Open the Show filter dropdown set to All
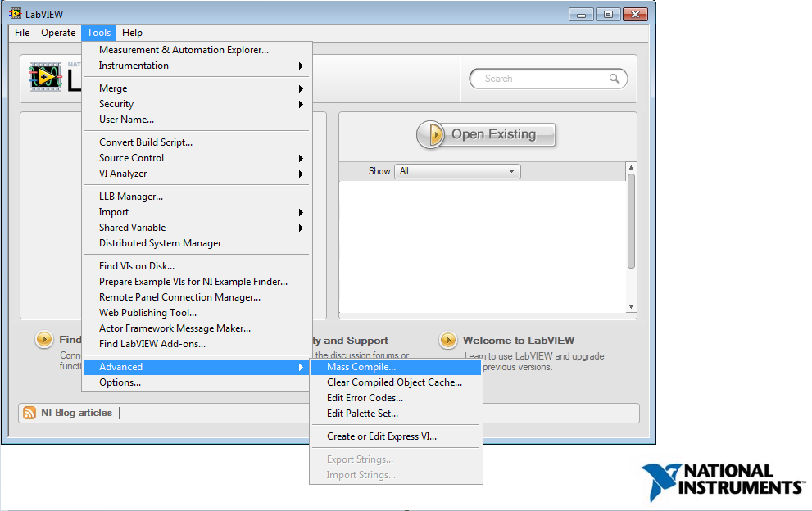The height and width of the screenshot is (511, 812). (x=458, y=171)
